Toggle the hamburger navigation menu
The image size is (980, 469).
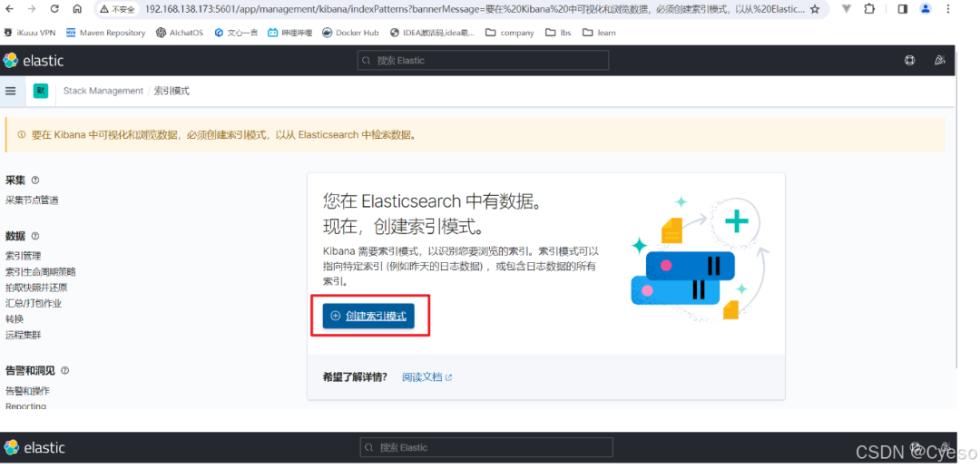10,91
